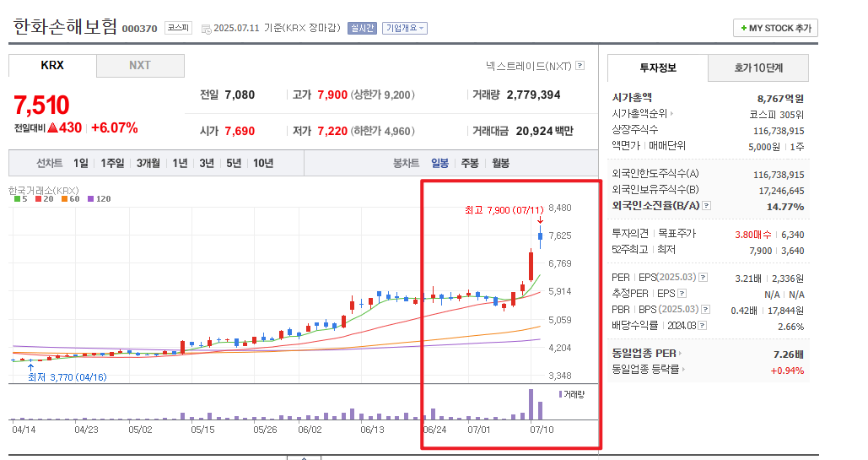
Task: Switch to 일봉 daily candle chart
Action: [x=440, y=163]
